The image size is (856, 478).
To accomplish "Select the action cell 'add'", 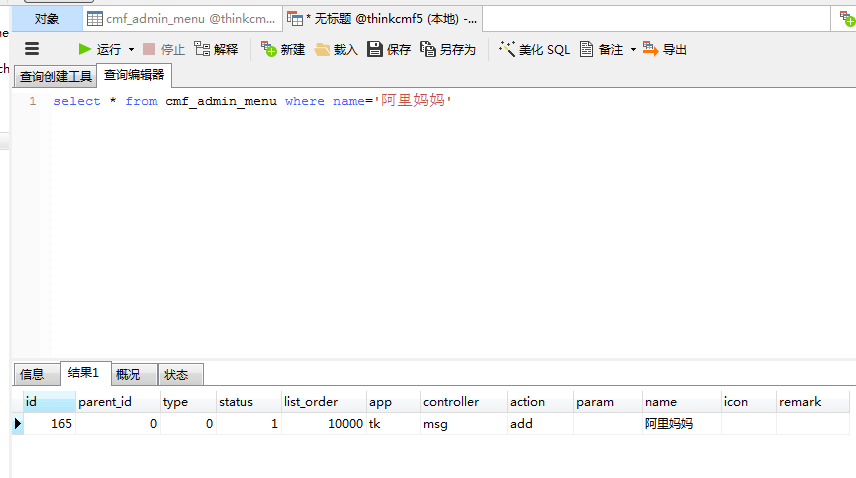I will pos(540,424).
